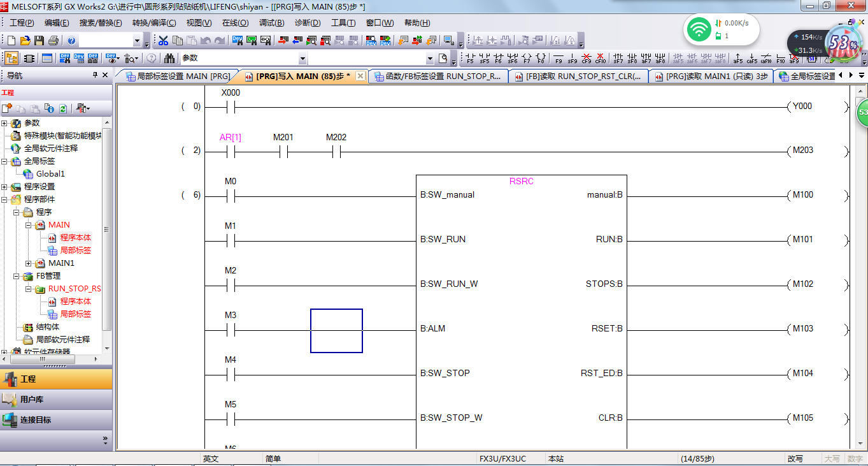Expand the MAIN1 program node
The height and width of the screenshot is (466, 868).
point(29,263)
